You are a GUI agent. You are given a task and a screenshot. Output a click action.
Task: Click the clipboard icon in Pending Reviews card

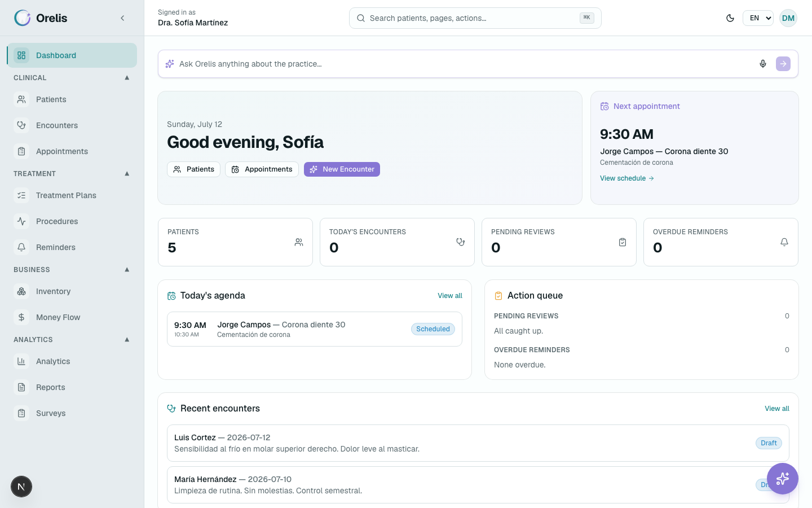pos(623,242)
